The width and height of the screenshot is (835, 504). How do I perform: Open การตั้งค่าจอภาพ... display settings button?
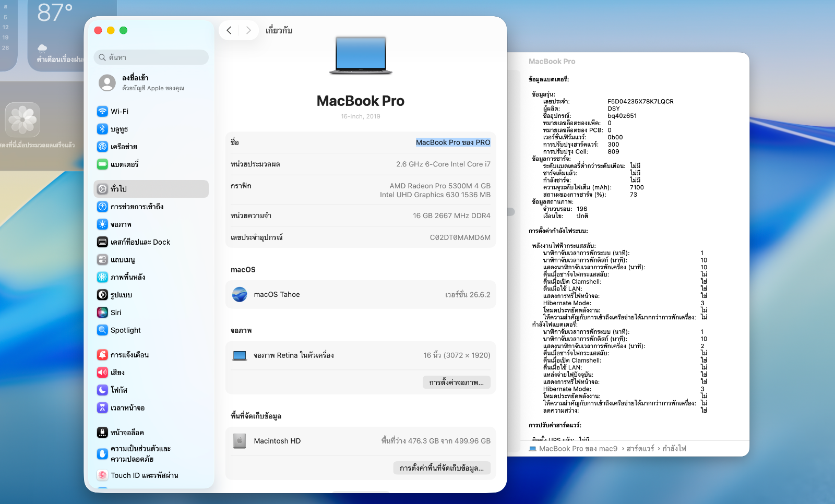pos(457,382)
